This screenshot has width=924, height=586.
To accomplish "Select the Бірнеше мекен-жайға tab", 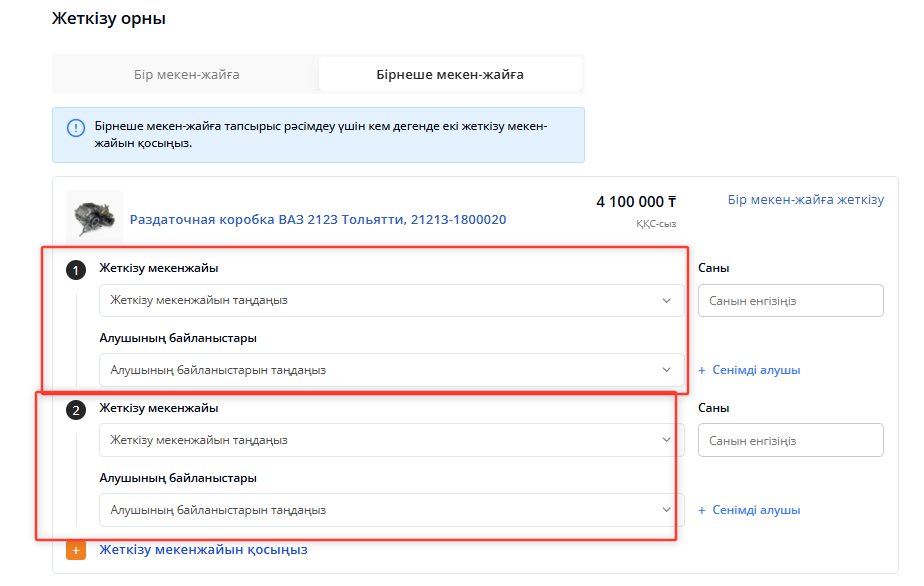I will tap(450, 74).
